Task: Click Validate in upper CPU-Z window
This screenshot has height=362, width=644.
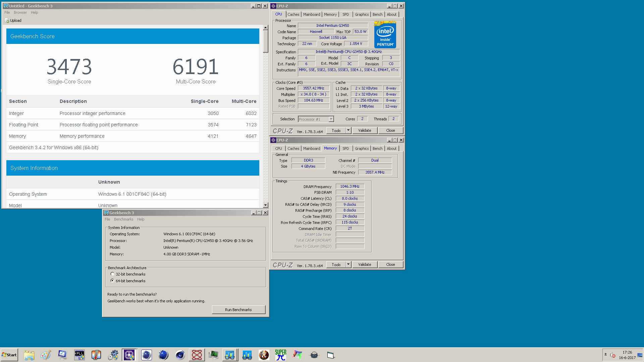Action: 365,130
